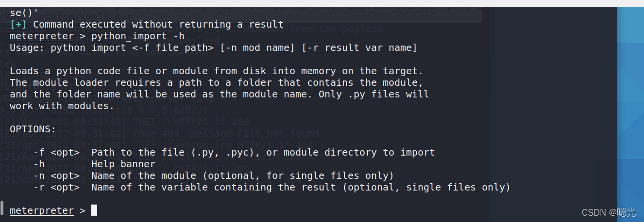Screen dimensions: 644x222
Task: Click the CSDN @嗯光 watermark
Action: pyautogui.click(x=609, y=212)
